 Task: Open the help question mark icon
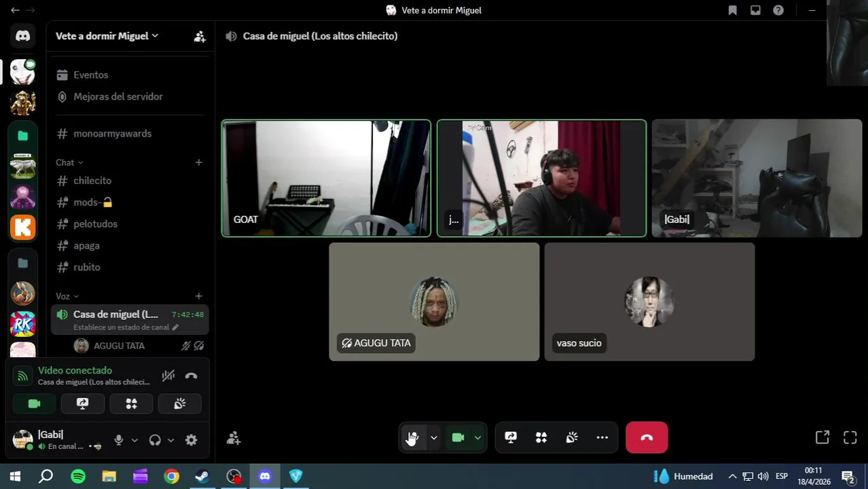[778, 10]
